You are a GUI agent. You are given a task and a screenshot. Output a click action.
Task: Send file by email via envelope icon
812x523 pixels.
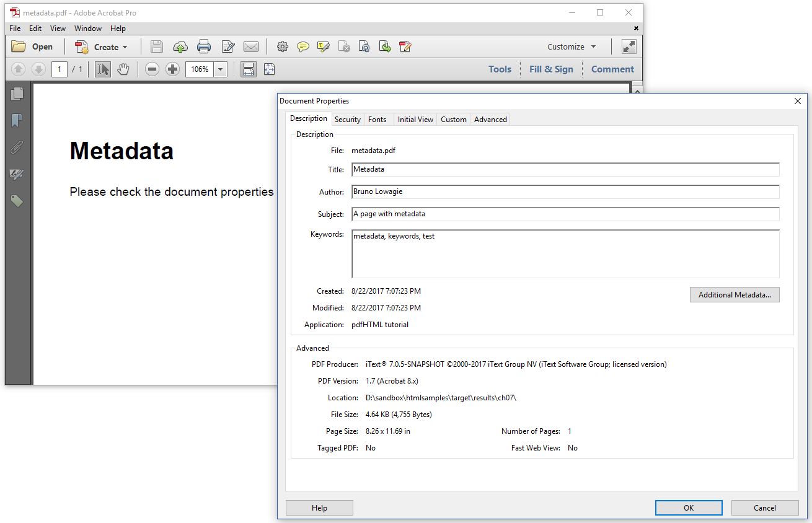tap(251, 46)
